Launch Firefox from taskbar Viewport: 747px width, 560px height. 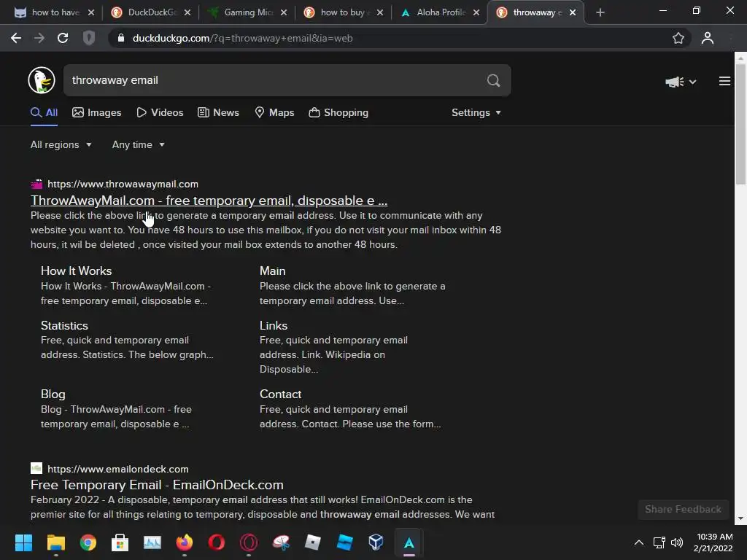(185, 542)
